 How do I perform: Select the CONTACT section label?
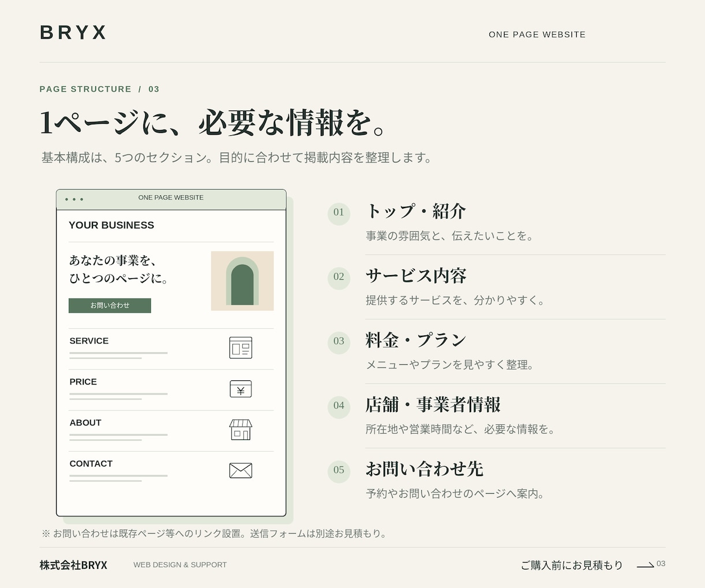[91, 464]
